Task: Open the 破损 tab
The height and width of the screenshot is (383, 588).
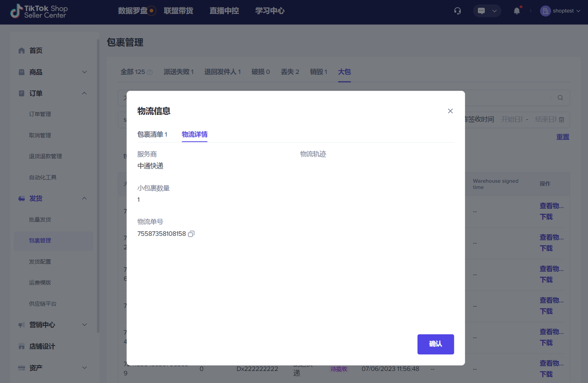Action: (x=260, y=72)
